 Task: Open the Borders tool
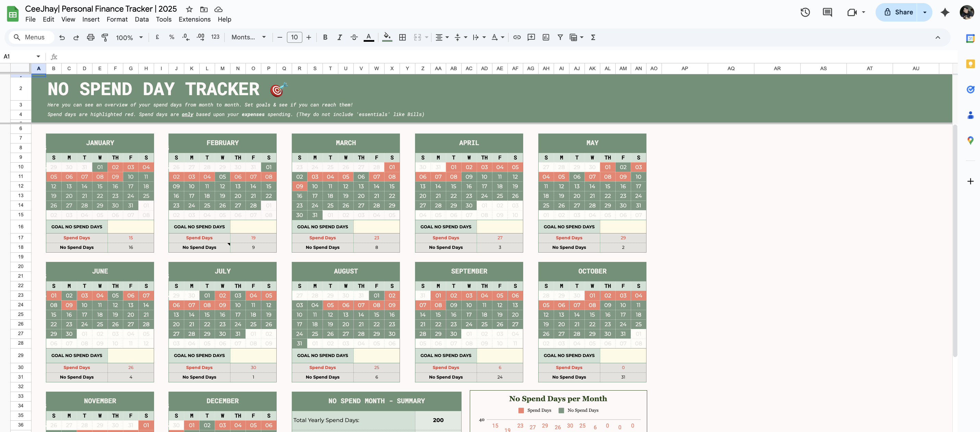402,37
